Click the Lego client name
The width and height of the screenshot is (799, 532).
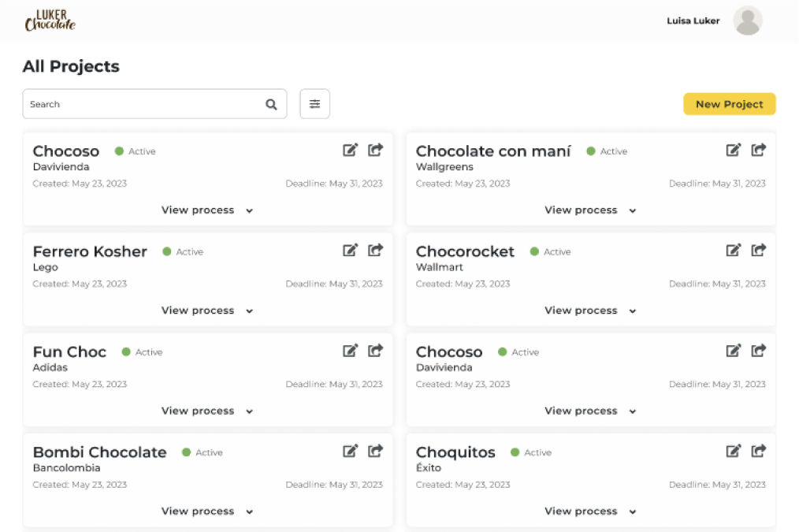point(46,267)
